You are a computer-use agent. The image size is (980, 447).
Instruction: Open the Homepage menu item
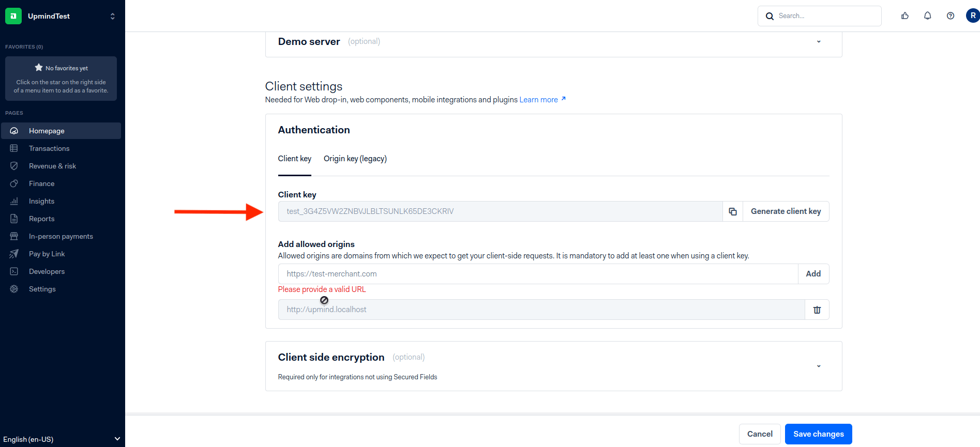click(x=61, y=131)
